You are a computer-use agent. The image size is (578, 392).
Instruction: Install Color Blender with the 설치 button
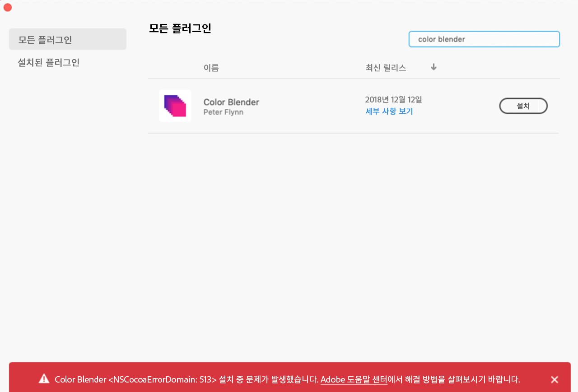click(x=523, y=106)
